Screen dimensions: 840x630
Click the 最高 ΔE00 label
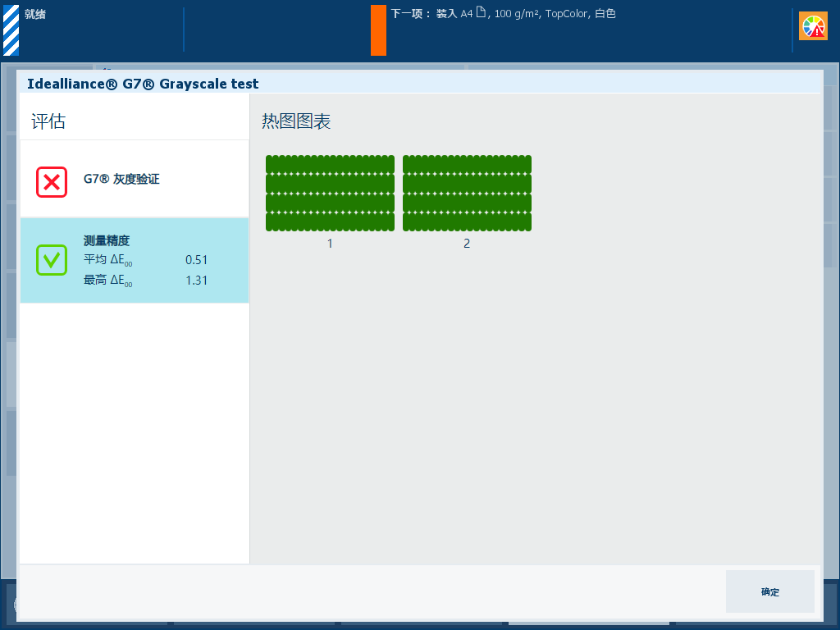[107, 281]
